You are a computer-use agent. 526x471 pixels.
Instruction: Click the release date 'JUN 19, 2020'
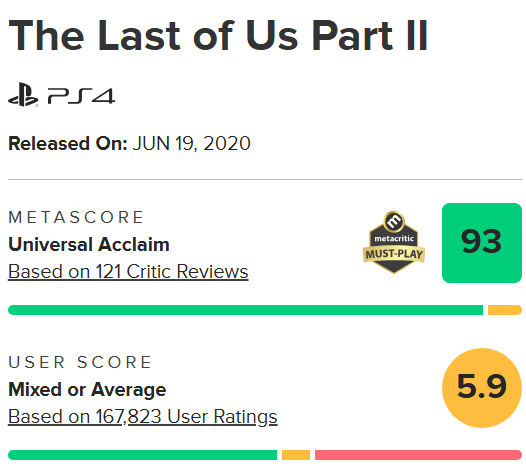click(192, 144)
